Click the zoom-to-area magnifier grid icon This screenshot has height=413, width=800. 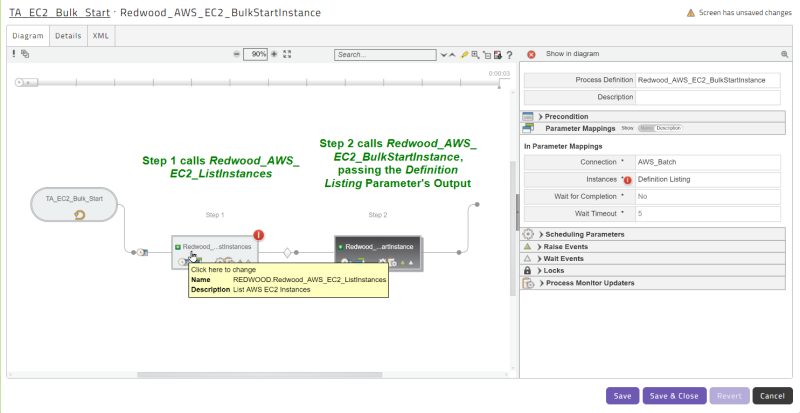(x=476, y=55)
